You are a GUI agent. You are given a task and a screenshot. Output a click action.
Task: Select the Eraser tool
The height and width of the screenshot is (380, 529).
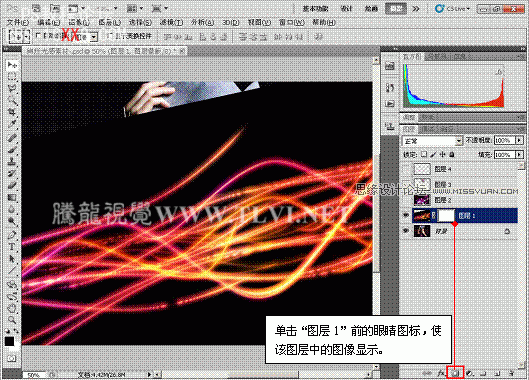(x=12, y=185)
